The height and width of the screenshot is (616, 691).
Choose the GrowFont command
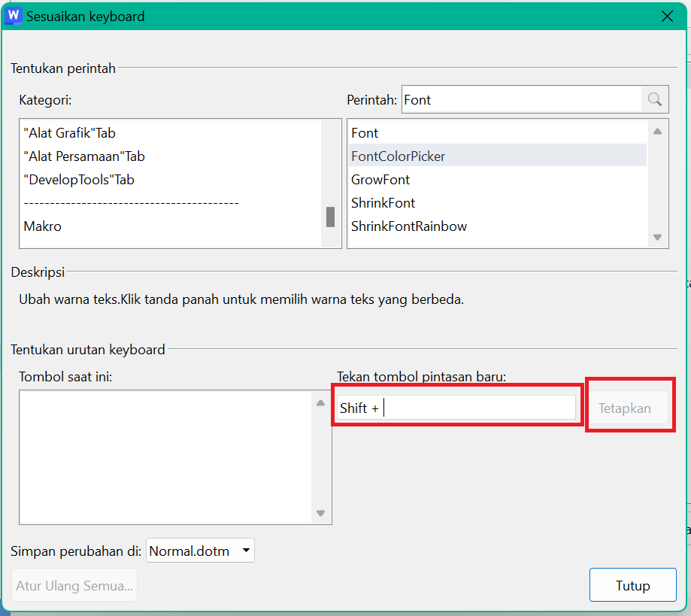click(380, 180)
